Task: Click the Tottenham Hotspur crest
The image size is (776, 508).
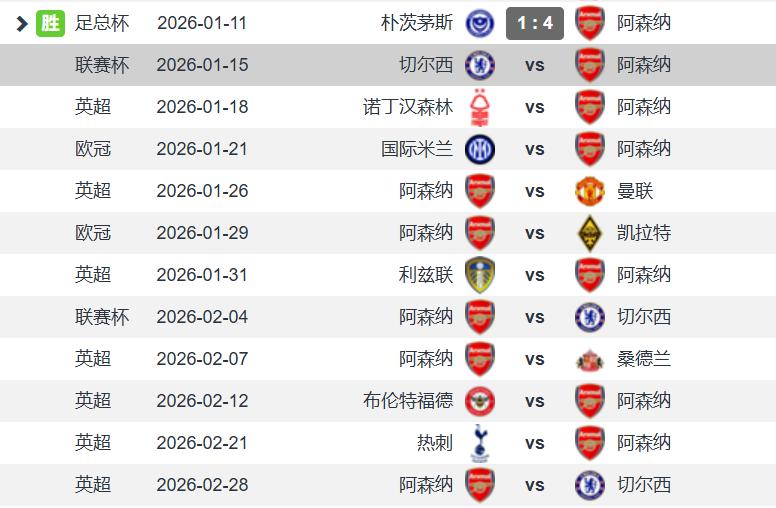Action: click(x=479, y=443)
